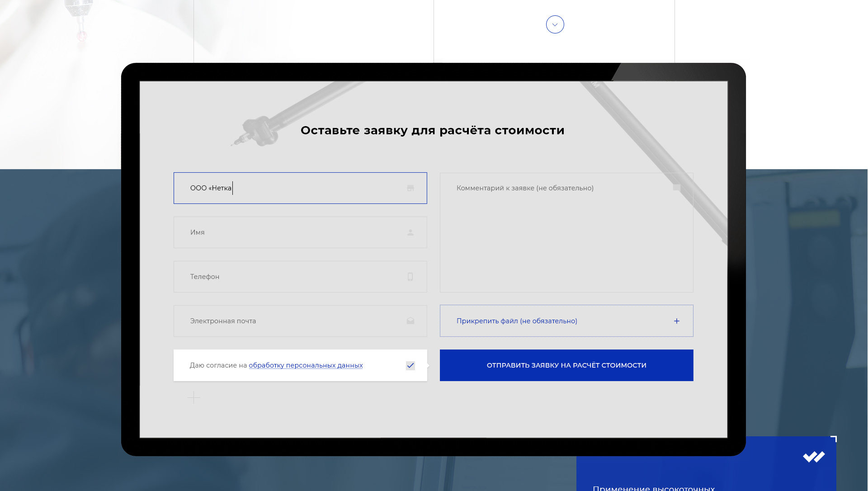Click the 'Применение высокоточных' blue card
The height and width of the screenshot is (491, 868).
[705, 475]
